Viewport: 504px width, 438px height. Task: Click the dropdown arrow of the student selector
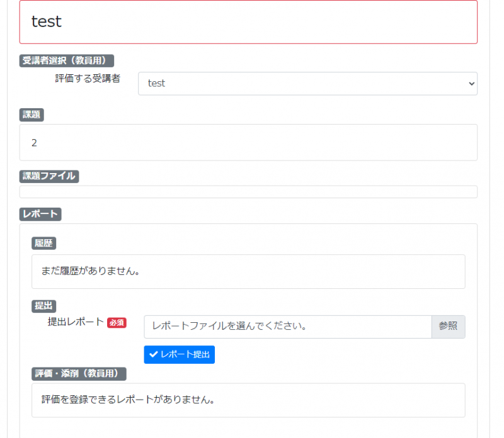pos(470,83)
